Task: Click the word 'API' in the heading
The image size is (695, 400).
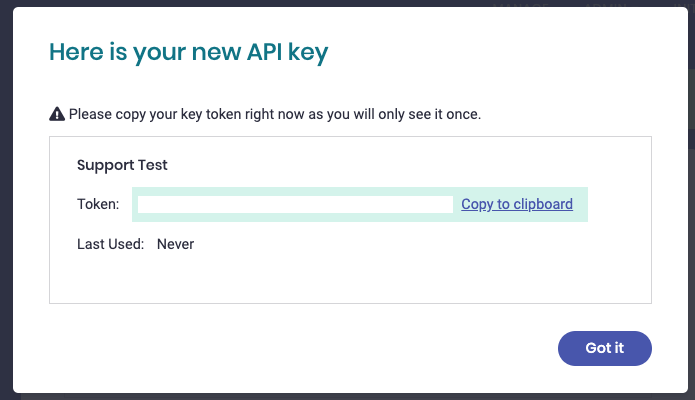Action: click(x=264, y=52)
